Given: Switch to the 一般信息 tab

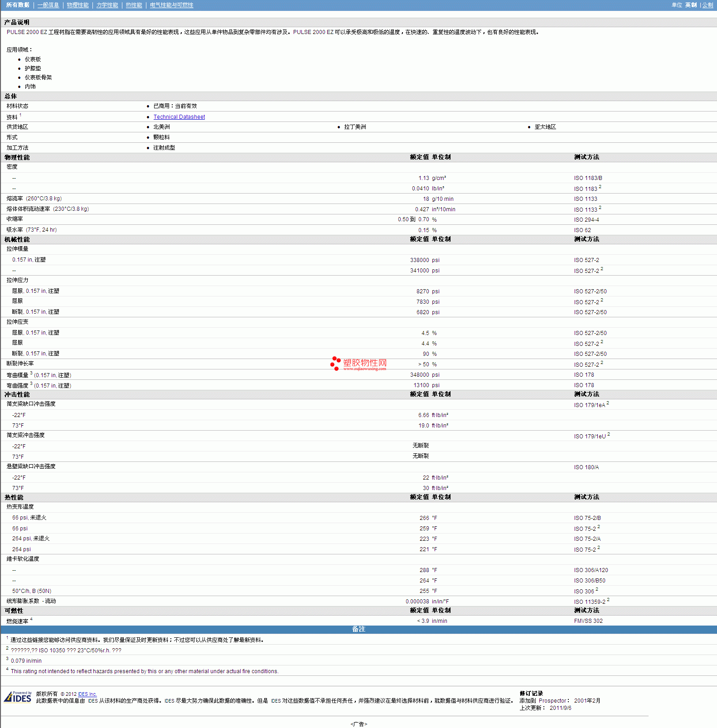Looking at the screenshot, I should (x=48, y=5).
